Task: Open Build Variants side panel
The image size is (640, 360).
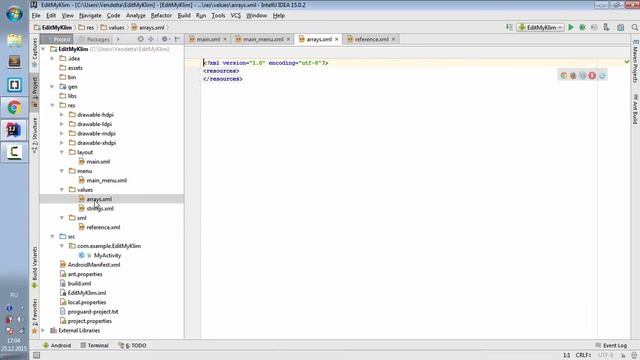Action: pyautogui.click(x=35, y=267)
